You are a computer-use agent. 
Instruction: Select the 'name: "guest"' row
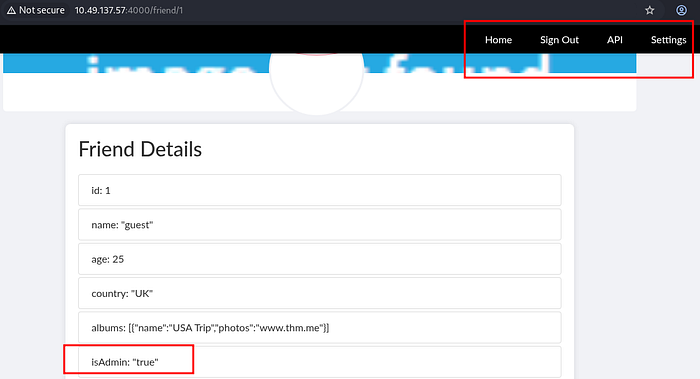pyautogui.click(x=320, y=225)
